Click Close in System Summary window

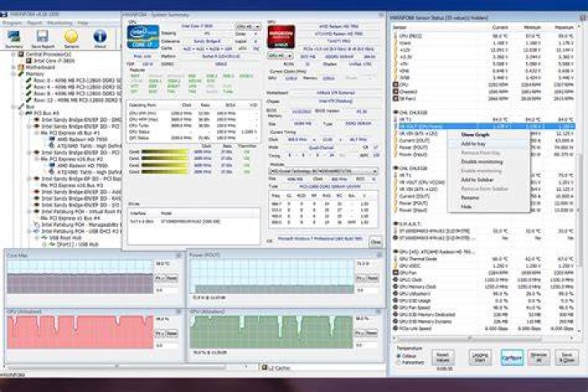pos(376,242)
